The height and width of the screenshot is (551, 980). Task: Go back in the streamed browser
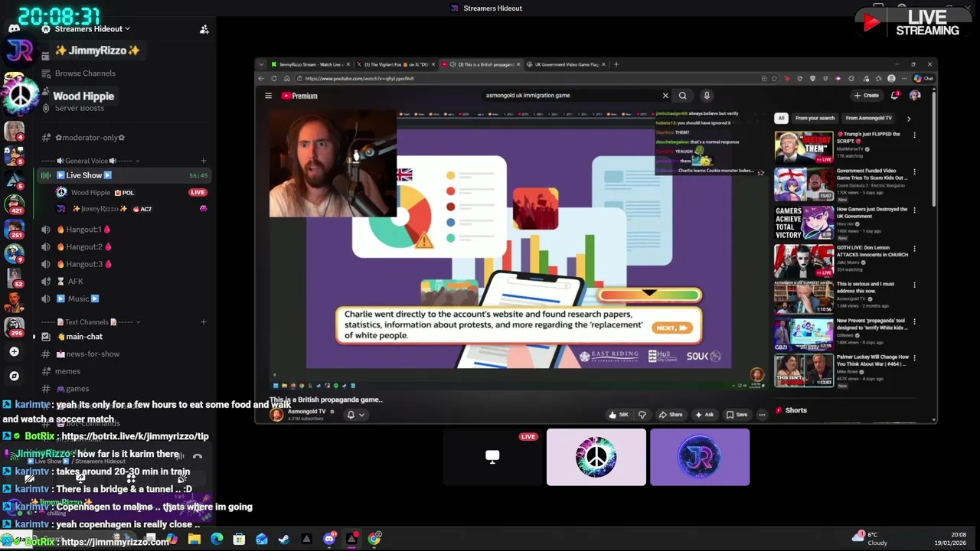coord(261,78)
